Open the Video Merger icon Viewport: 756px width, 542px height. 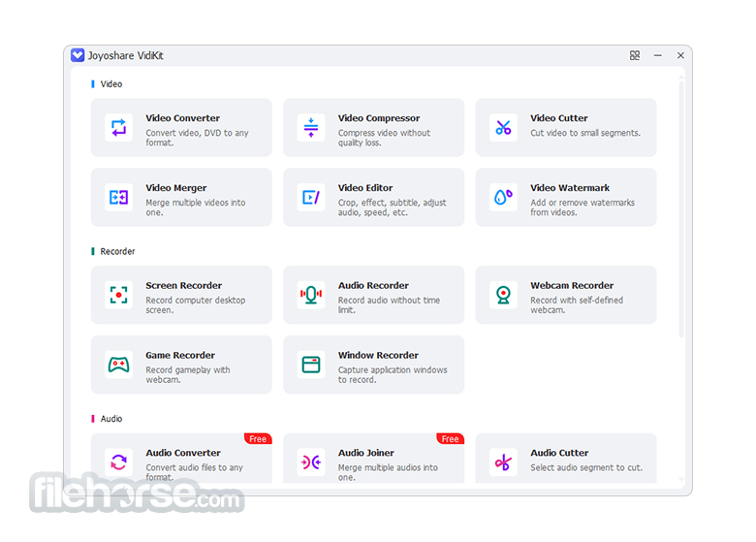[118, 197]
